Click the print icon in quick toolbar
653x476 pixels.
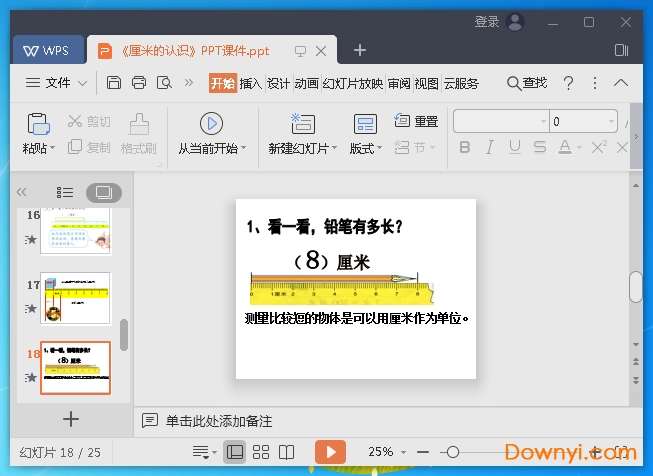(x=139, y=83)
